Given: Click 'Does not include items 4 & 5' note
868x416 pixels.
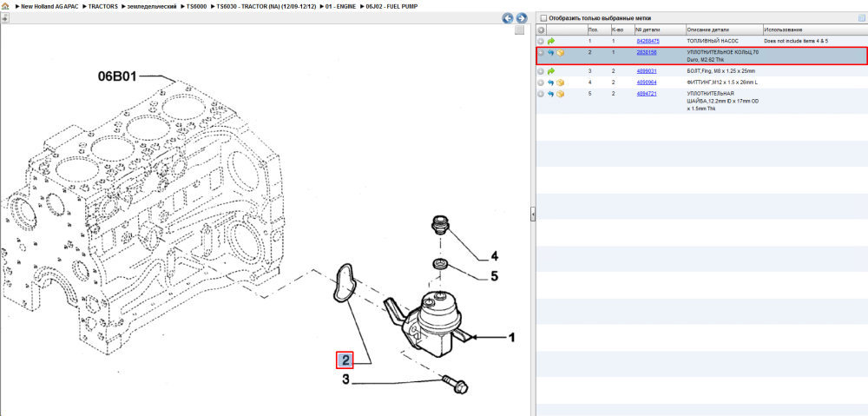Looking at the screenshot, I should 796,42.
